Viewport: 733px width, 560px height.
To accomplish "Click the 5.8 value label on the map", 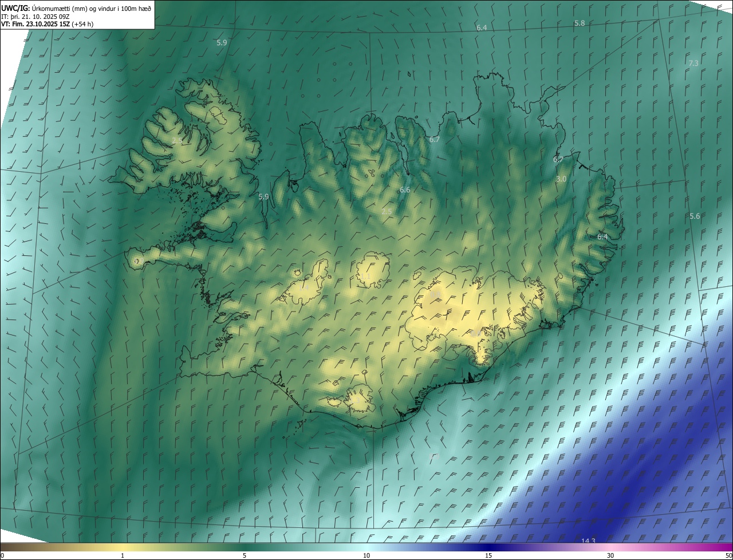I will tap(580, 23).
